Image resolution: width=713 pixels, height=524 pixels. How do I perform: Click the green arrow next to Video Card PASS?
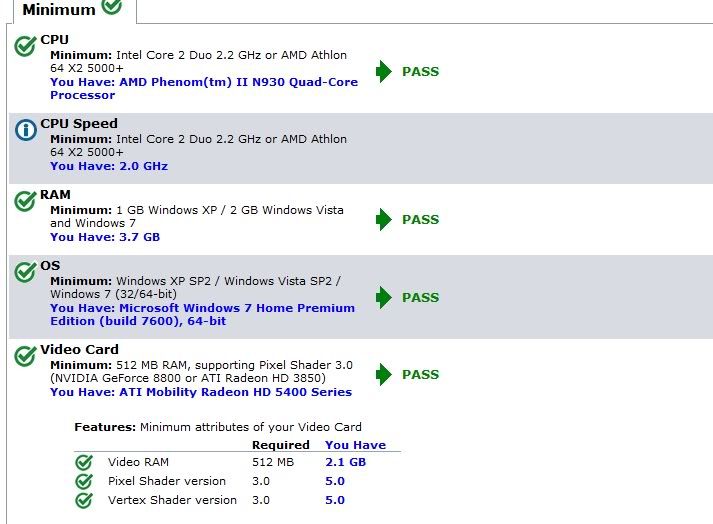(384, 374)
